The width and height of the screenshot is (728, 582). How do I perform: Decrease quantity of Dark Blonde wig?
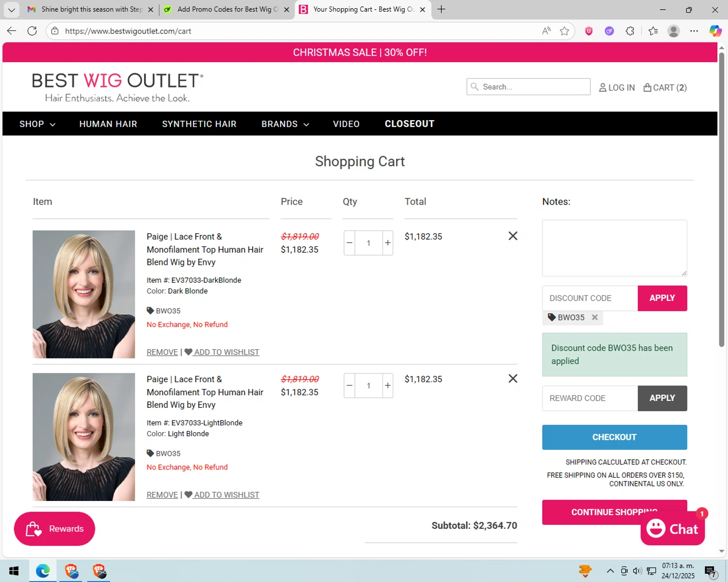point(349,243)
